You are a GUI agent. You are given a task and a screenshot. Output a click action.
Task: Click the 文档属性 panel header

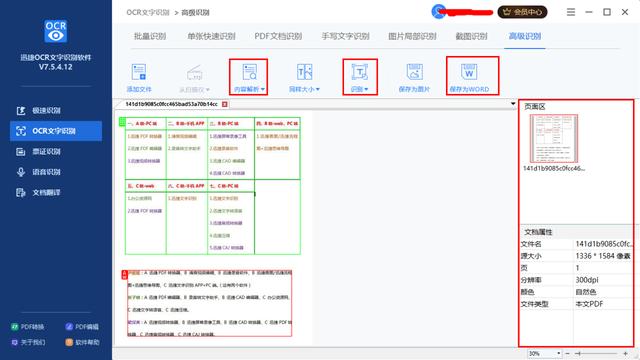[538, 232]
